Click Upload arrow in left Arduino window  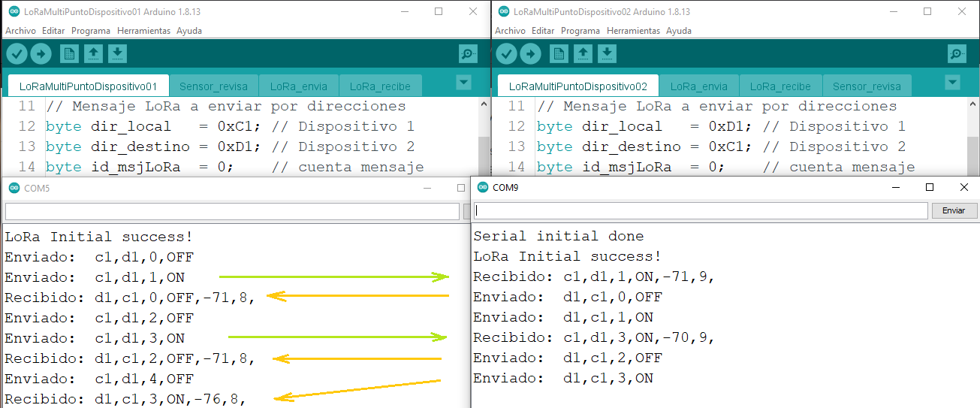point(41,53)
